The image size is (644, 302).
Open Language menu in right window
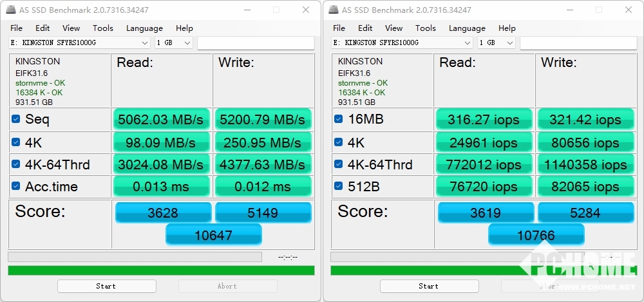467,28
